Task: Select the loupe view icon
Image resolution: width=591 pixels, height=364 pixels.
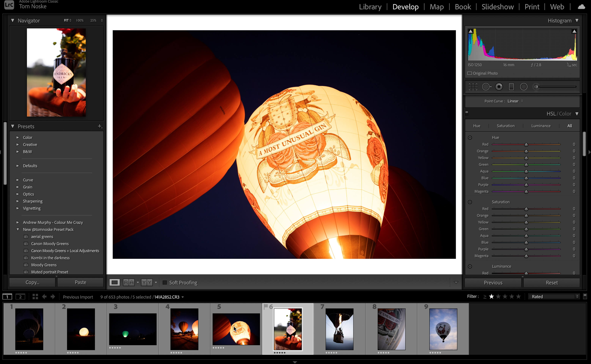Action: [114, 283]
